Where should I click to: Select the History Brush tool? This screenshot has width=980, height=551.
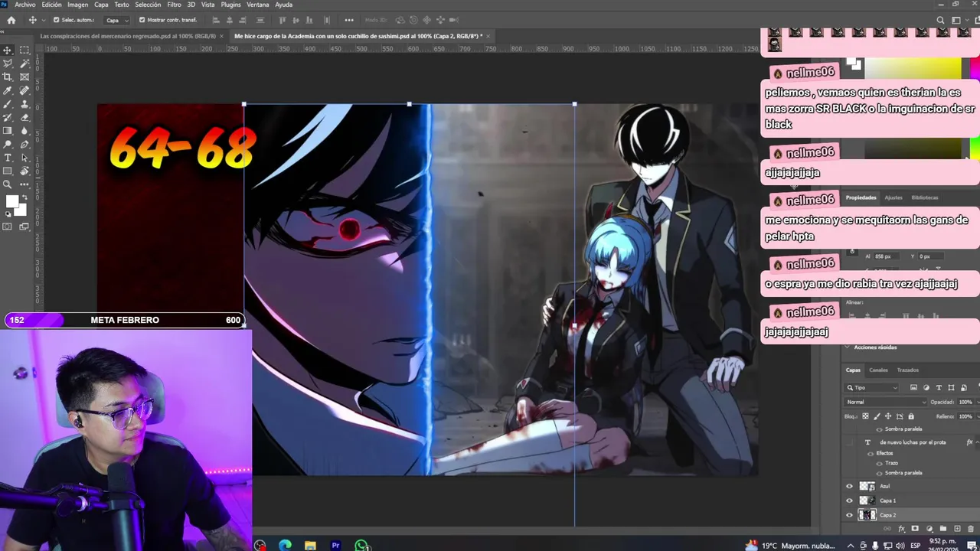[x=7, y=117]
